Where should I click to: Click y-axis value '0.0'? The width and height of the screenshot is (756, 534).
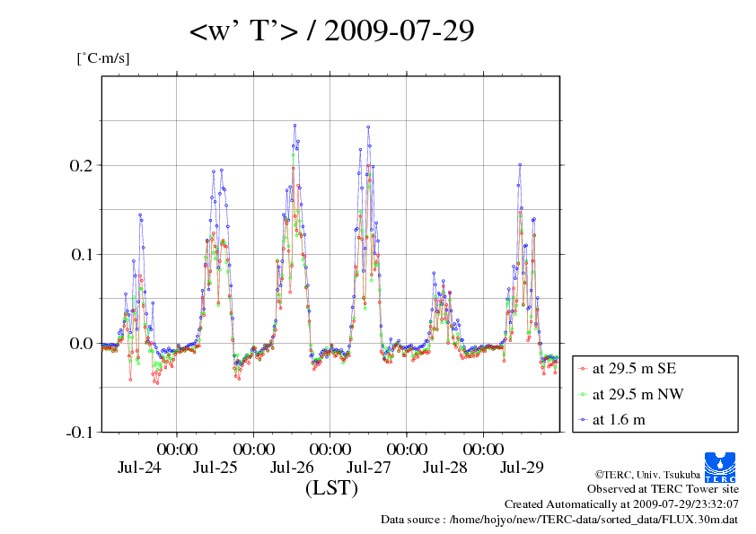coord(81,344)
